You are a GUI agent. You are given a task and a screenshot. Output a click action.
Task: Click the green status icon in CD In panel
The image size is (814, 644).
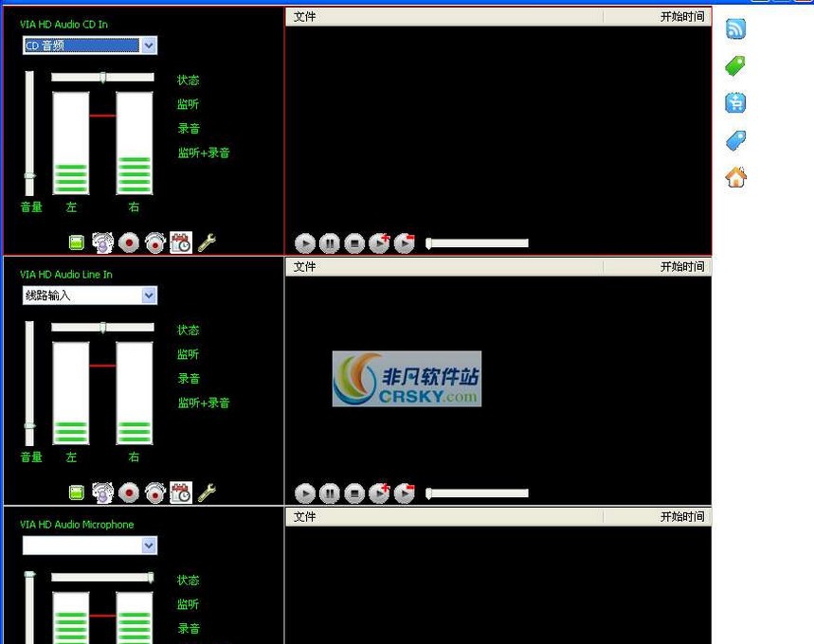77,242
